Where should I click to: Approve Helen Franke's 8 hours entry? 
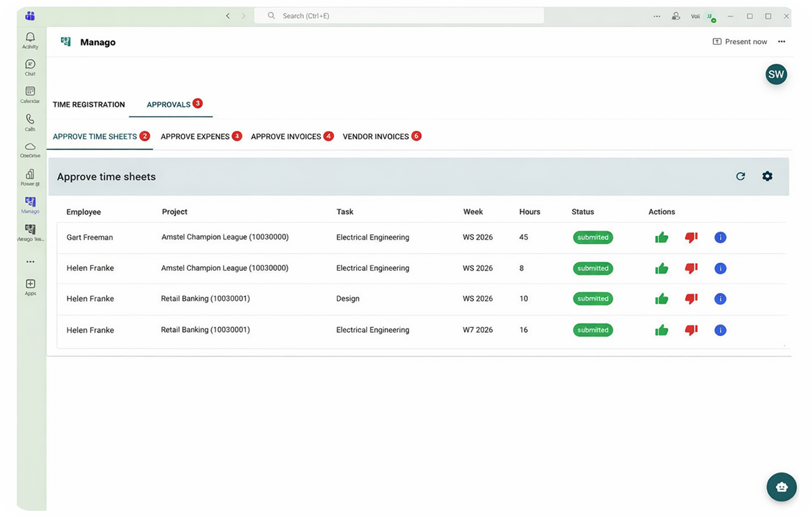click(x=661, y=268)
